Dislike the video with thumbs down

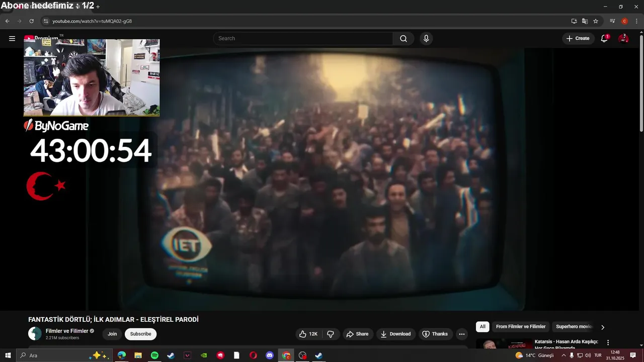pos(331,334)
